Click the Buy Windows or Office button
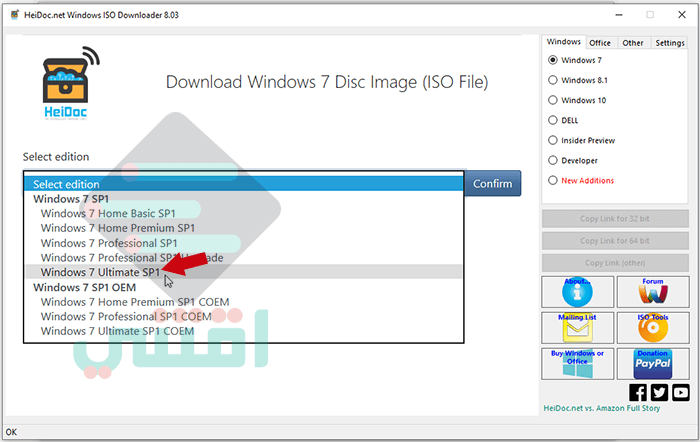 [x=577, y=364]
